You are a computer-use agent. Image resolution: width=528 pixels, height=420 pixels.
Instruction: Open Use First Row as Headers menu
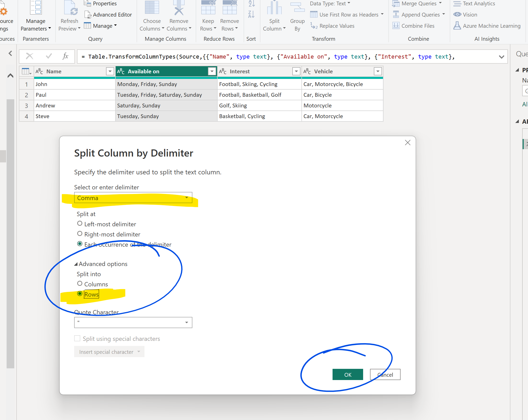tap(347, 15)
